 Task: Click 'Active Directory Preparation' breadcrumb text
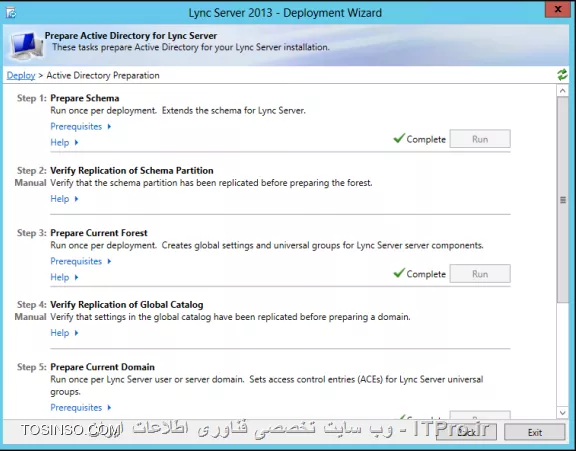(103, 75)
